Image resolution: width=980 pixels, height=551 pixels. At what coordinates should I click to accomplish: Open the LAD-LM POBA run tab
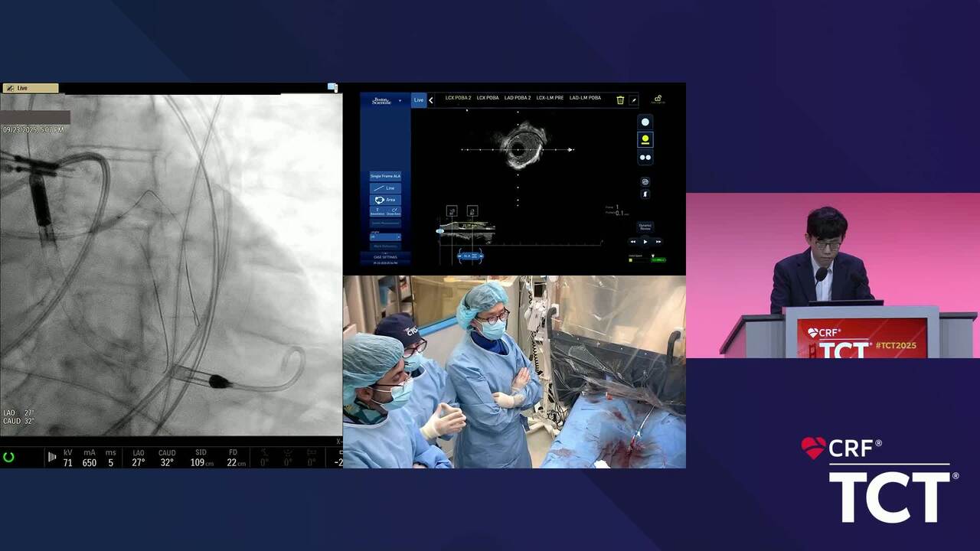pyautogui.click(x=585, y=98)
